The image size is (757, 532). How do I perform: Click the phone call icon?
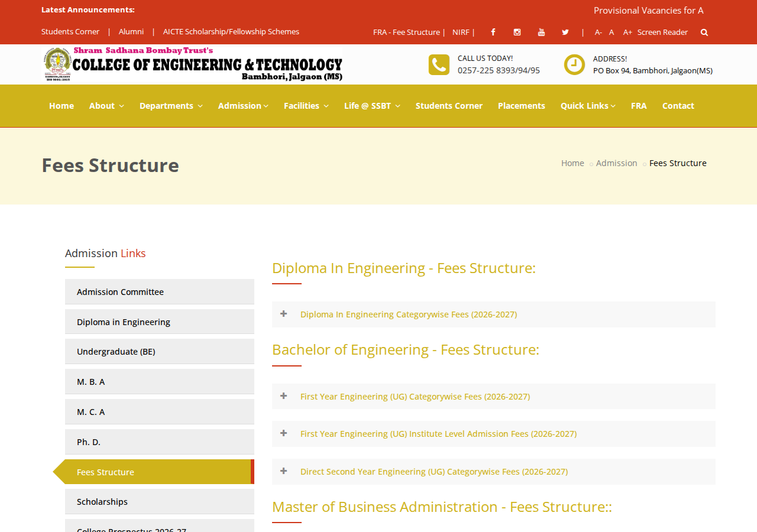439,64
